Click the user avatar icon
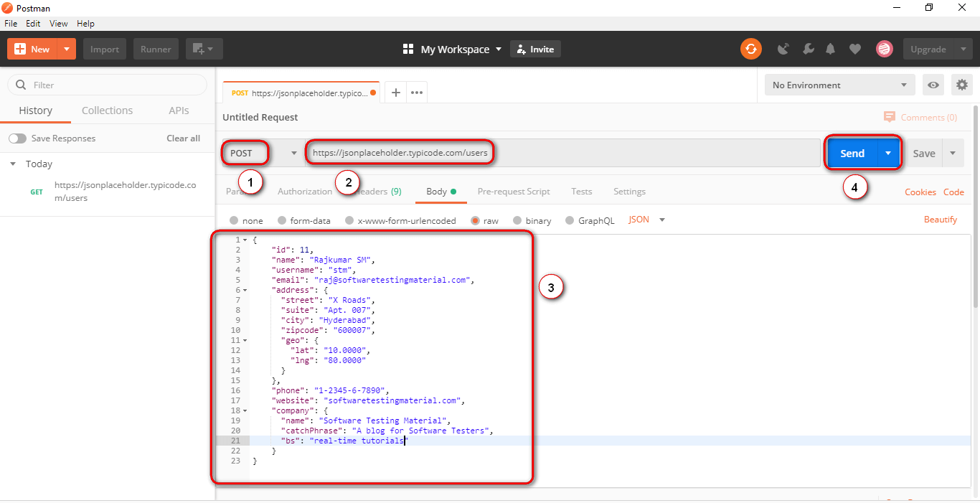980x503 pixels. tap(884, 49)
